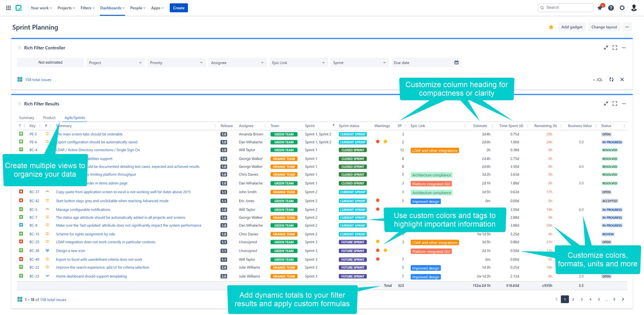Open the Sprint dropdown filter

click(x=359, y=63)
